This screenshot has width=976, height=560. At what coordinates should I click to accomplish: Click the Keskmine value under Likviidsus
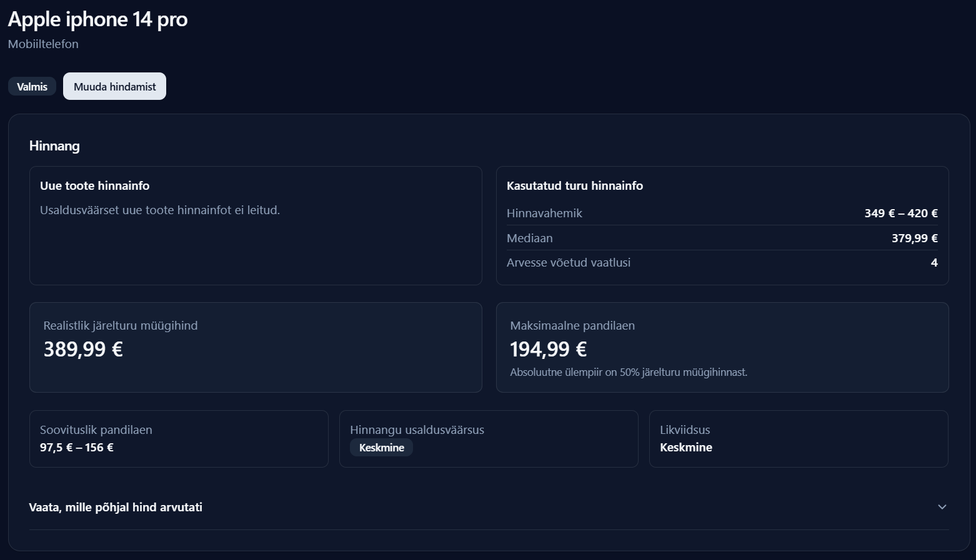click(x=686, y=448)
